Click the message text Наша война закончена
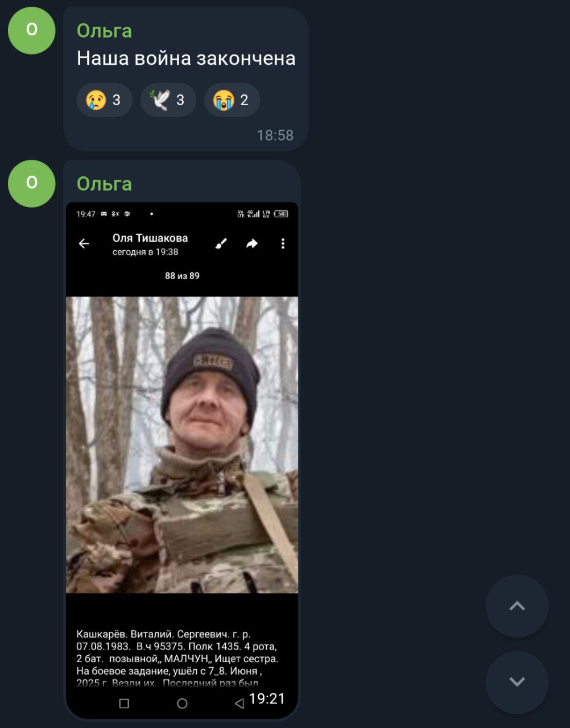This screenshot has width=570, height=728. click(x=186, y=59)
